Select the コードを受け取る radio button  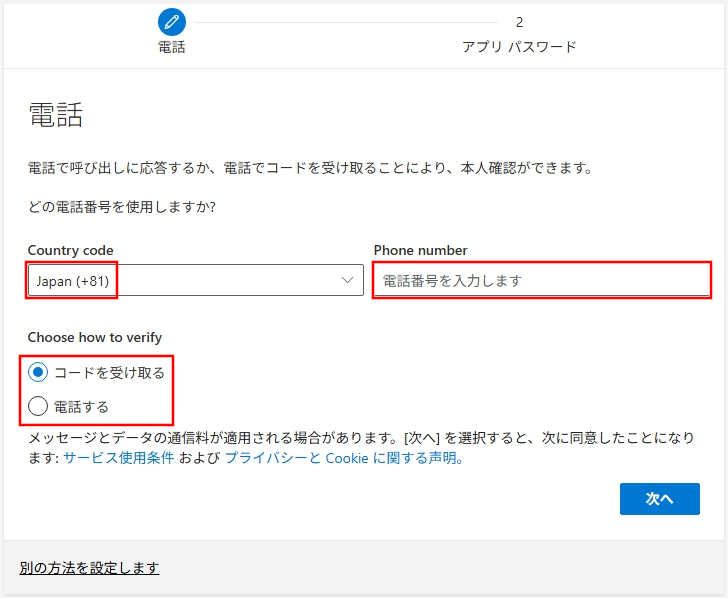click(38, 372)
